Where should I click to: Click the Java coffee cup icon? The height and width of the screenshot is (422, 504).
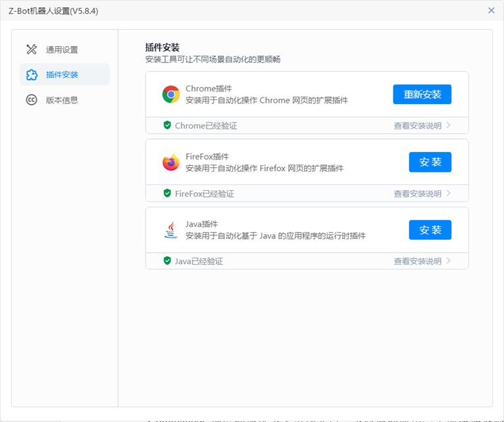click(x=171, y=230)
